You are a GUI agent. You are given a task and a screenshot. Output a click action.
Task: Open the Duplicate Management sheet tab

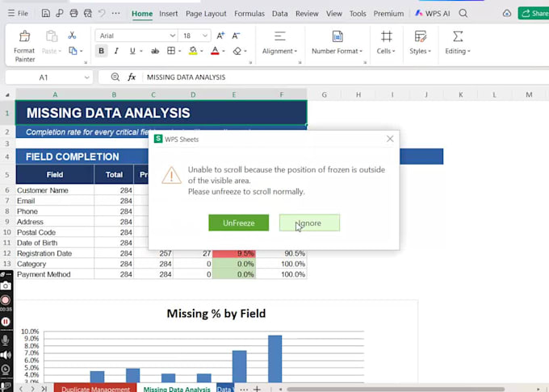(x=95, y=388)
